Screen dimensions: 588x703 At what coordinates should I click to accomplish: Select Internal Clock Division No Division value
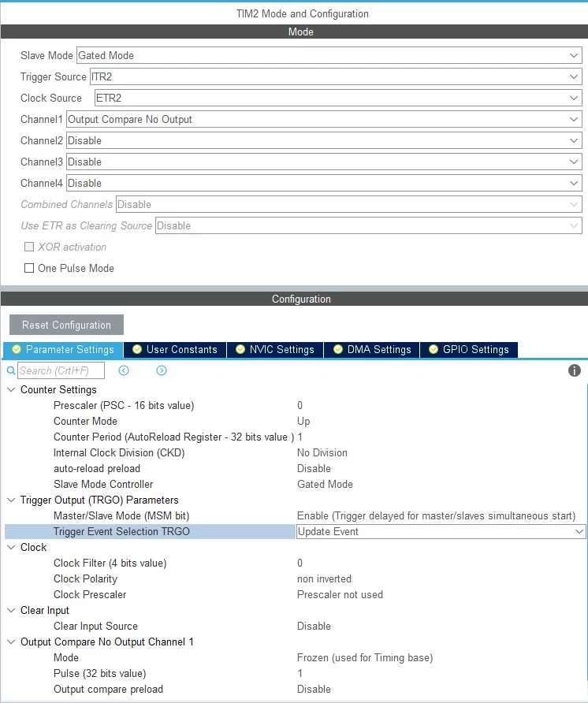[322, 453]
